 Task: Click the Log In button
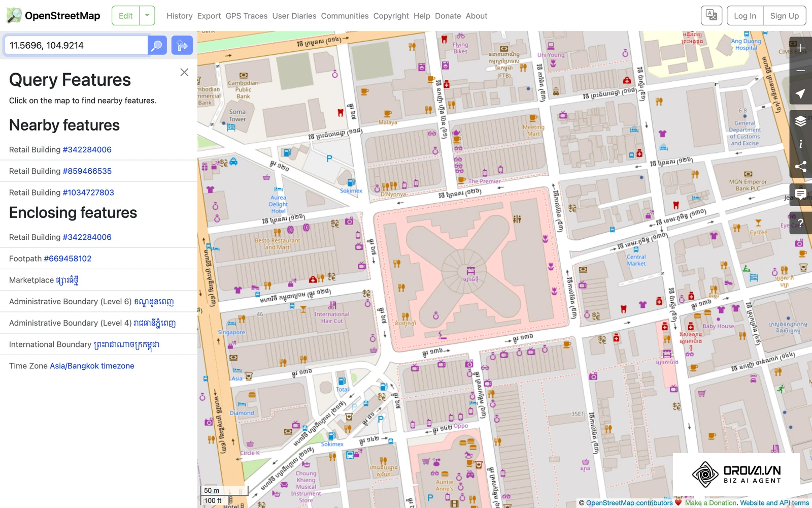pos(745,16)
